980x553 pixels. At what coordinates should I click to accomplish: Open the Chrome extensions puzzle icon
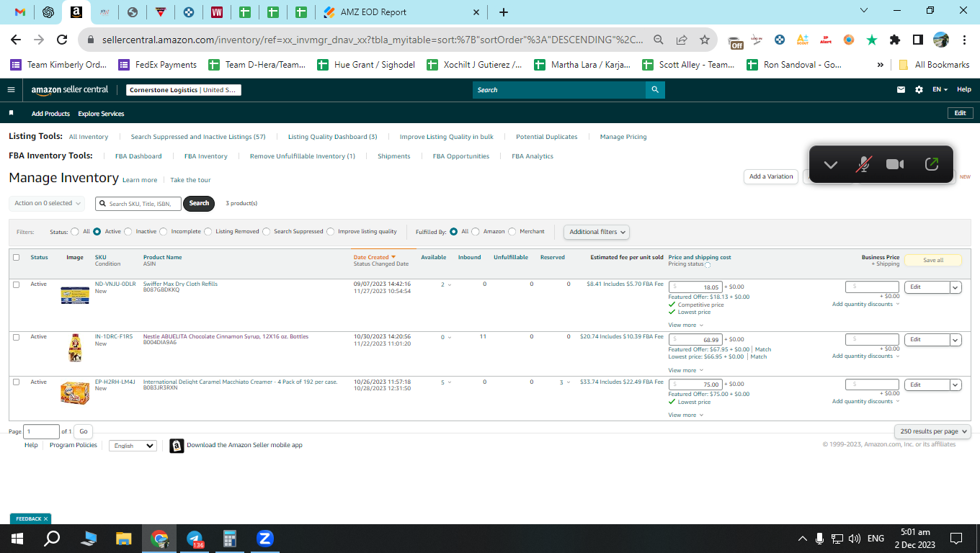pyautogui.click(x=895, y=40)
